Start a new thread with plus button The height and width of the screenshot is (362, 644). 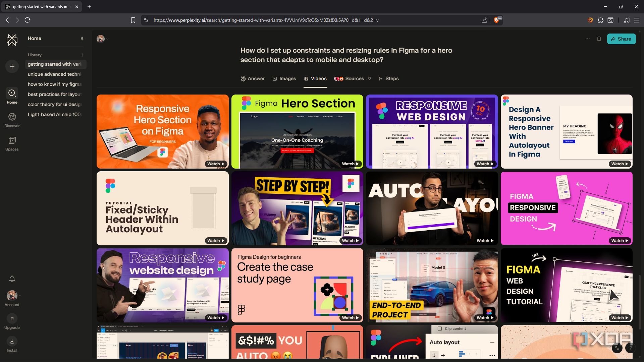[x=12, y=66]
